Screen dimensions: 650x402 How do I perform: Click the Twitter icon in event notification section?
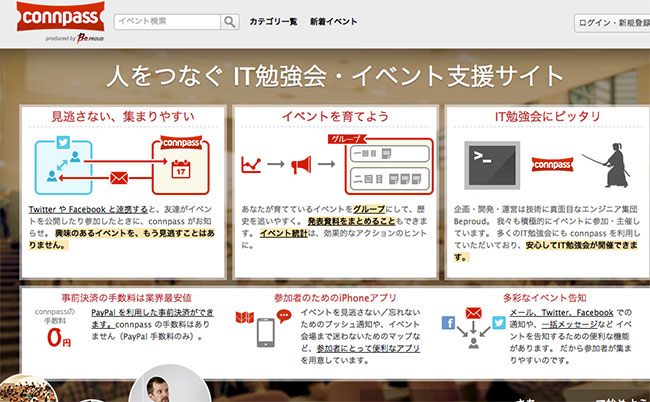[x=499, y=322]
